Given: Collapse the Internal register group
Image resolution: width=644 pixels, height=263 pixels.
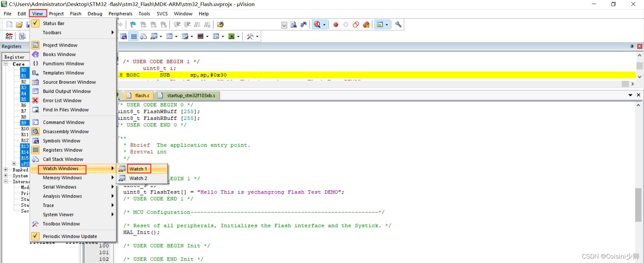Looking at the screenshot, I should (6, 181).
